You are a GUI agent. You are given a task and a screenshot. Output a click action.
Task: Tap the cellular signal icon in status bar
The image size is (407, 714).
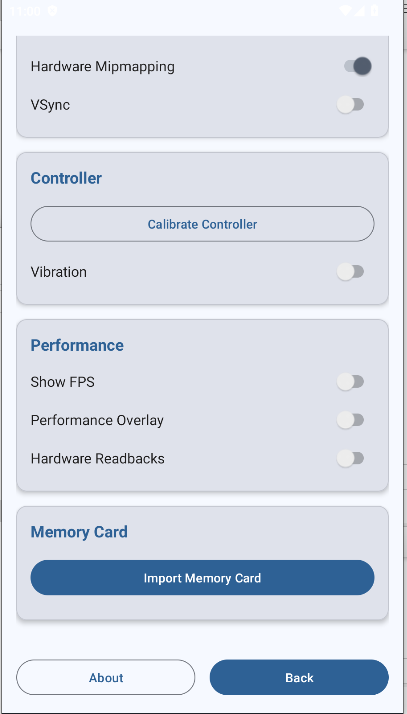(x=360, y=11)
